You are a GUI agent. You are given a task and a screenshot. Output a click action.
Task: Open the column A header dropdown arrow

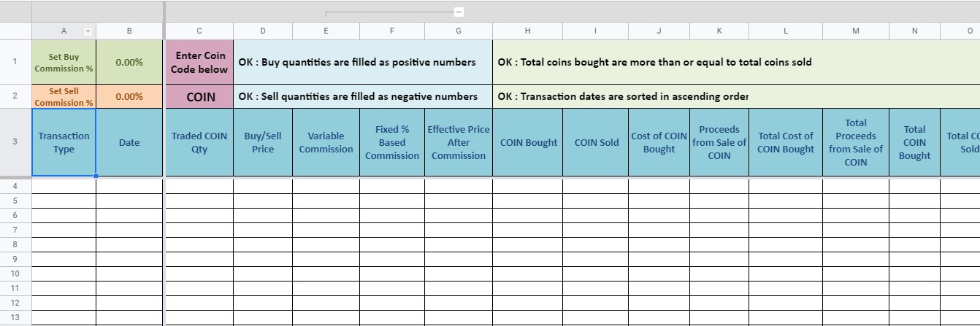tap(88, 31)
